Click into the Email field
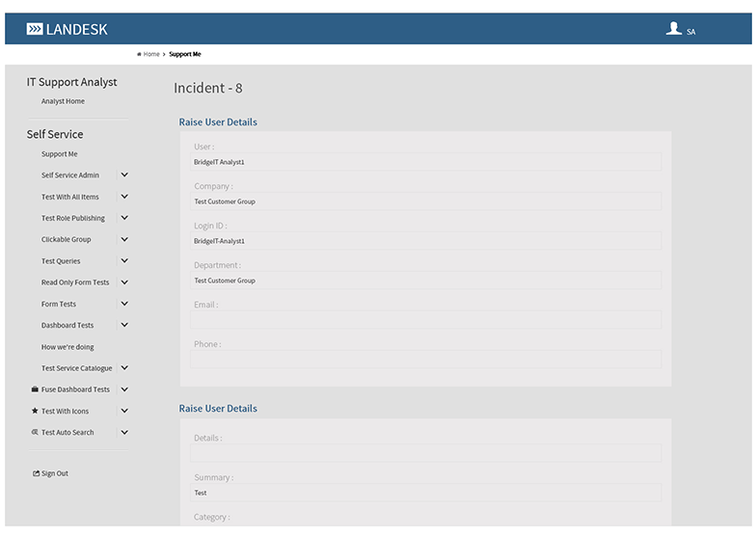 425,320
